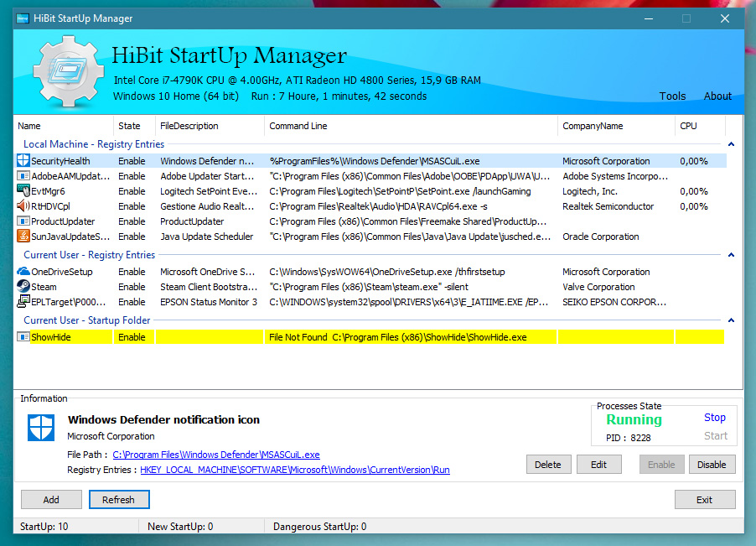Open the Tools menu
This screenshot has width=756, height=546.
pos(672,96)
